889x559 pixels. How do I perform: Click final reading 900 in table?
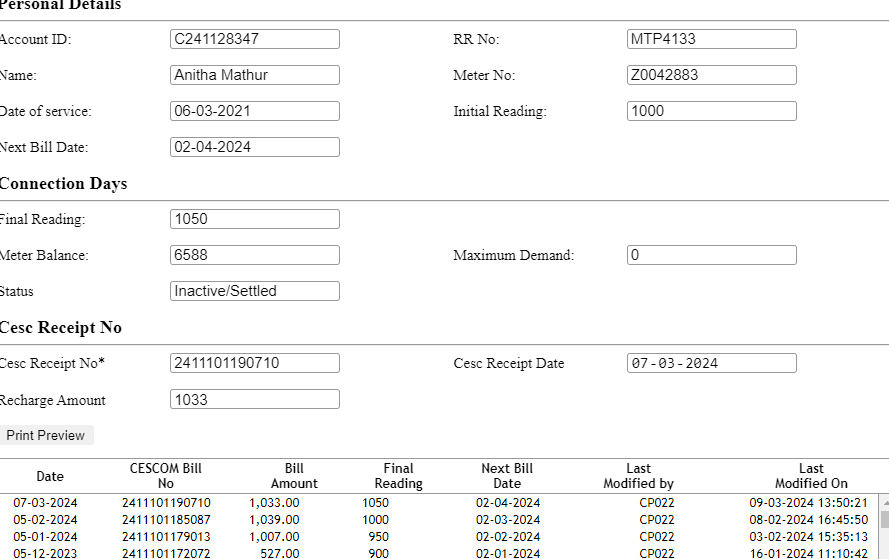tap(379, 553)
